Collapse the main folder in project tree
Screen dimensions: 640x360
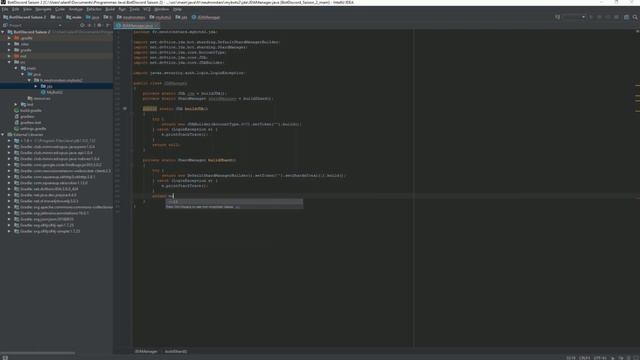16,68
